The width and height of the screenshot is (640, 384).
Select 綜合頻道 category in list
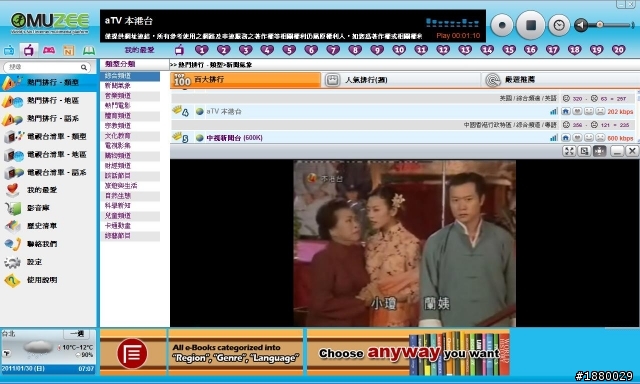[130, 76]
